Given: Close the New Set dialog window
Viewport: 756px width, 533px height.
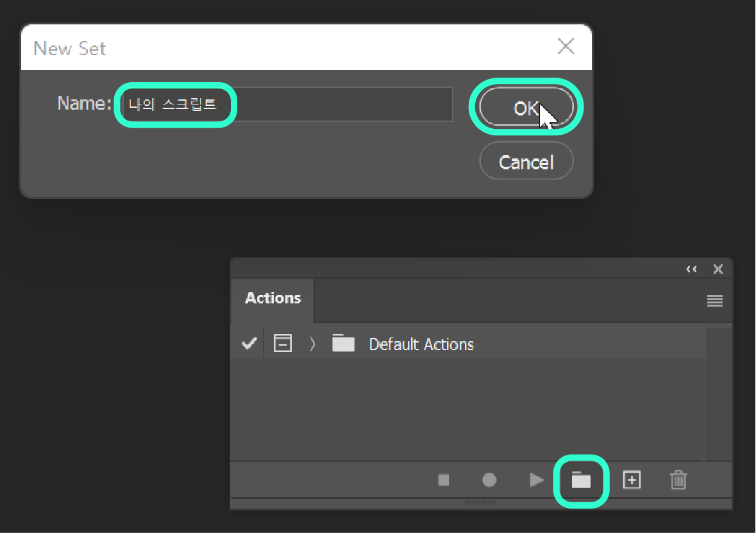Looking at the screenshot, I should click(x=566, y=46).
